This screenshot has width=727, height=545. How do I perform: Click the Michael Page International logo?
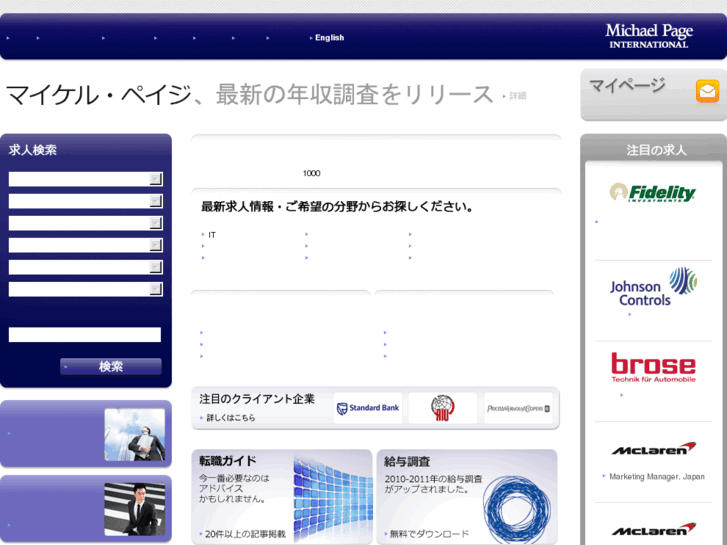coord(649,36)
